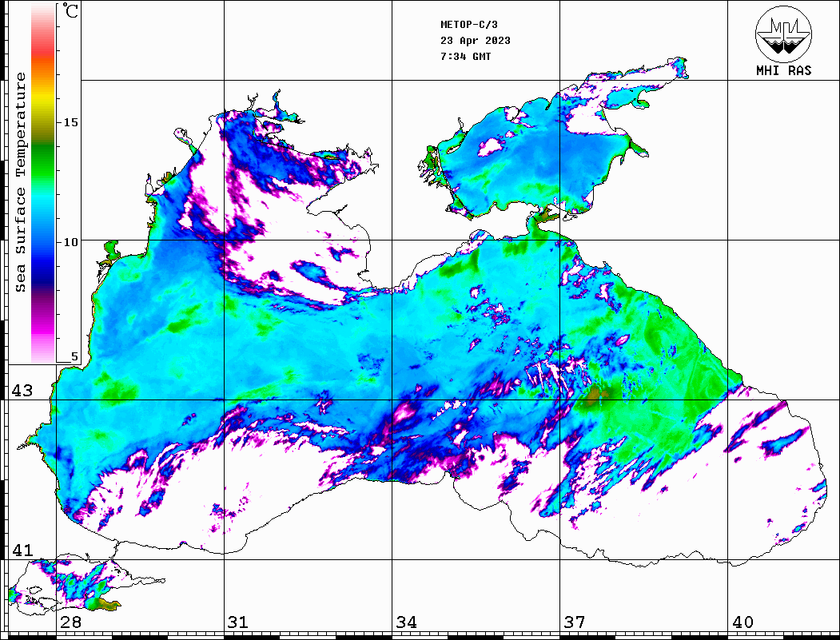Click latitude label '43'
The width and height of the screenshot is (840, 640).
(22, 391)
